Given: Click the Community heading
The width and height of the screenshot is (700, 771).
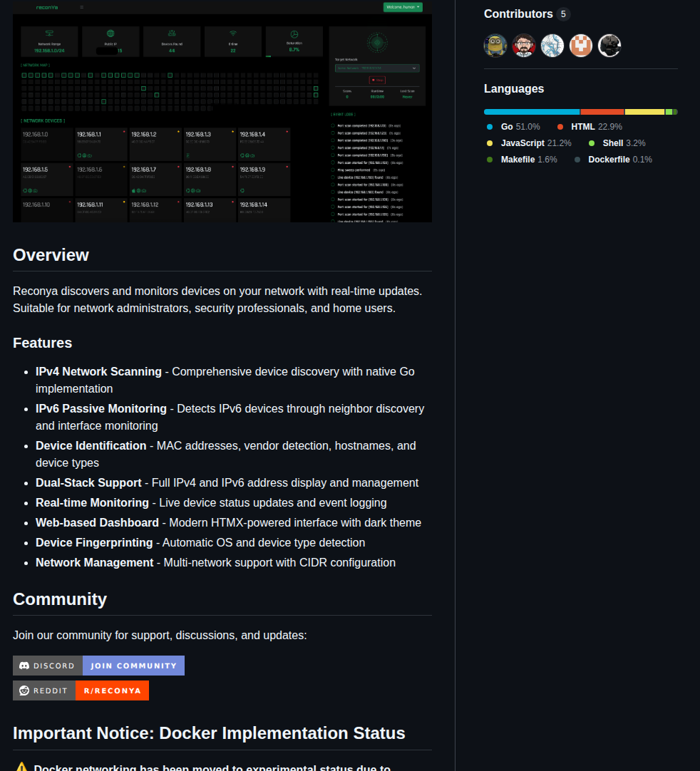Looking at the screenshot, I should click(60, 599).
